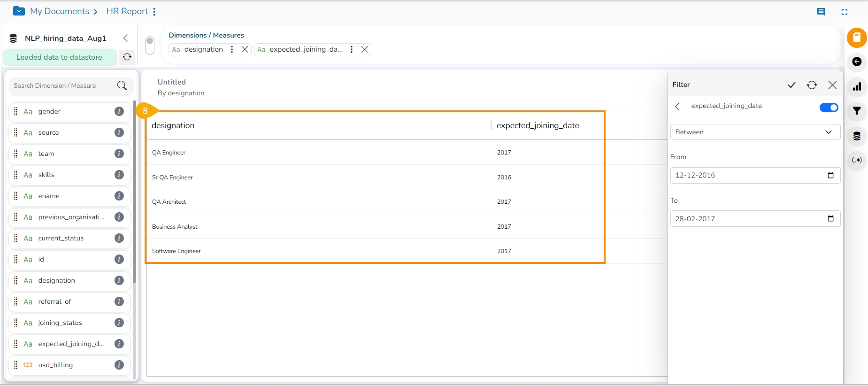Screen dimensions: 868x386
Task: Collapse the NLP_hiring_data_Aug1 side panel
Action: coord(125,38)
